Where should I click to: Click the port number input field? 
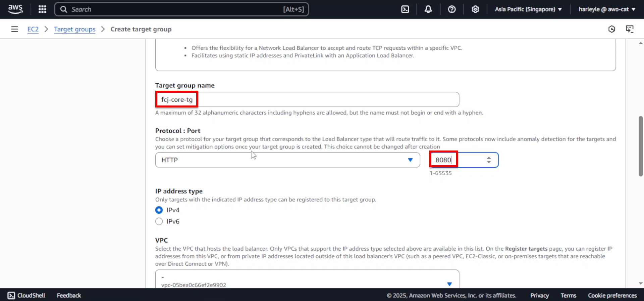464,160
